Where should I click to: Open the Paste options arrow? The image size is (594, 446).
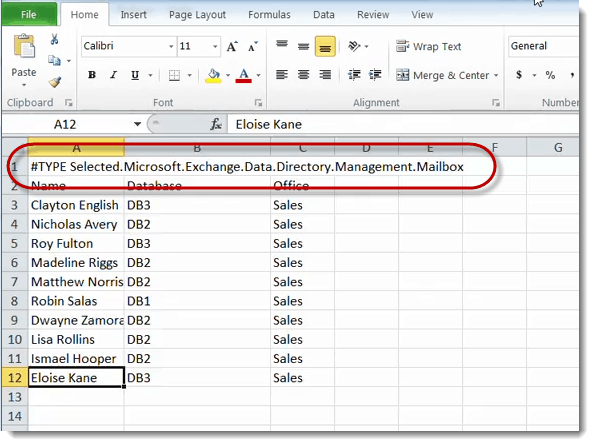tap(24, 85)
